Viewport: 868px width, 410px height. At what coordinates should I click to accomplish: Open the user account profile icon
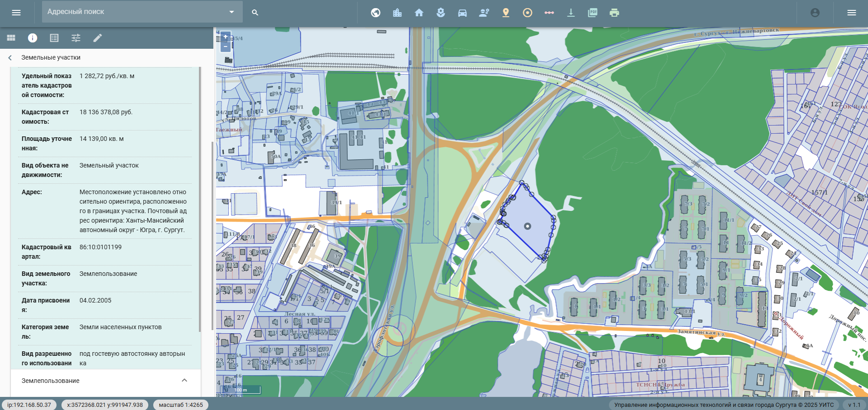pos(815,13)
